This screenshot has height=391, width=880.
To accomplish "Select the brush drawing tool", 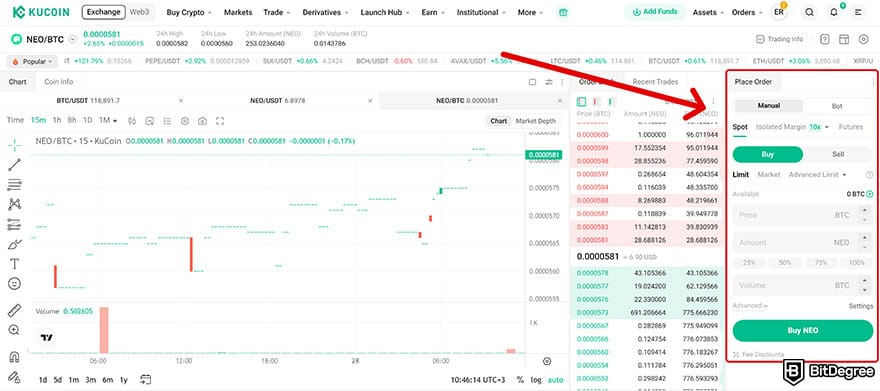I will (x=15, y=245).
